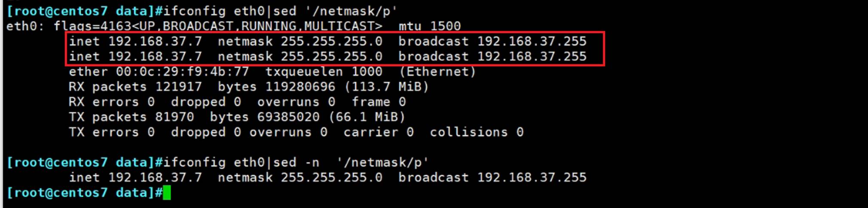Click the word dropped on TX errors line
This screenshot has width=868, height=208.
pos(198,132)
